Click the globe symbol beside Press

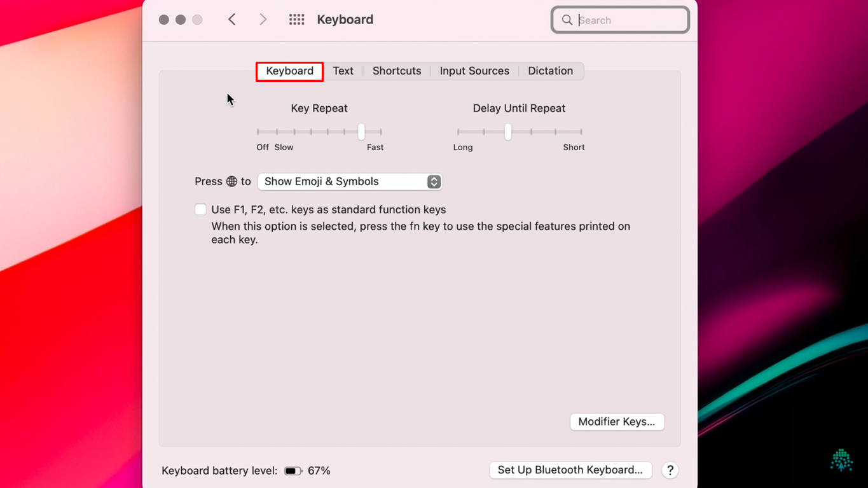pyautogui.click(x=231, y=181)
